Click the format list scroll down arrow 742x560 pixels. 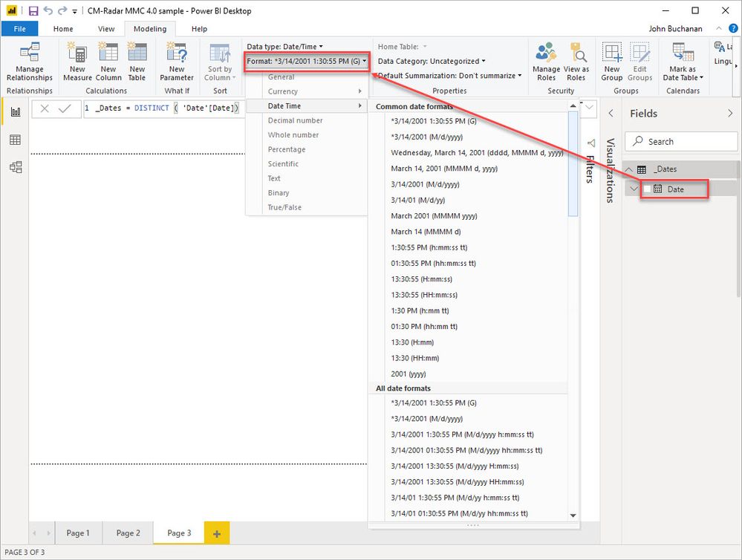573,515
